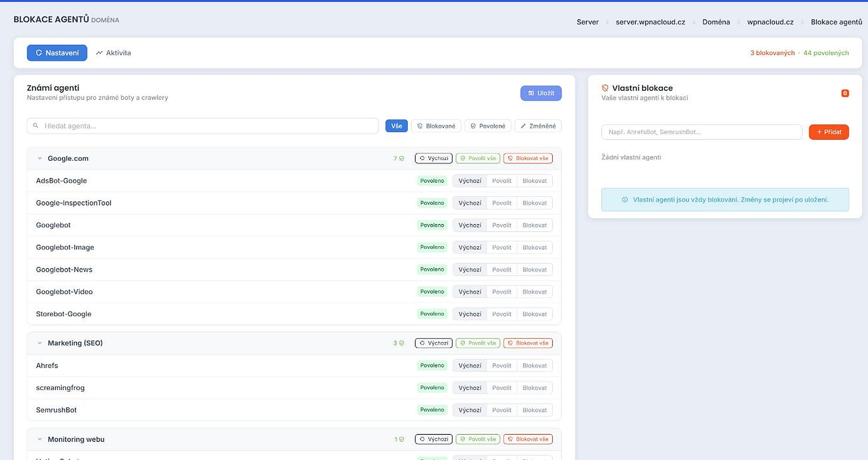The image size is (868, 460).
Task: Click '3 blokovaných' summary text
Action: click(772, 53)
